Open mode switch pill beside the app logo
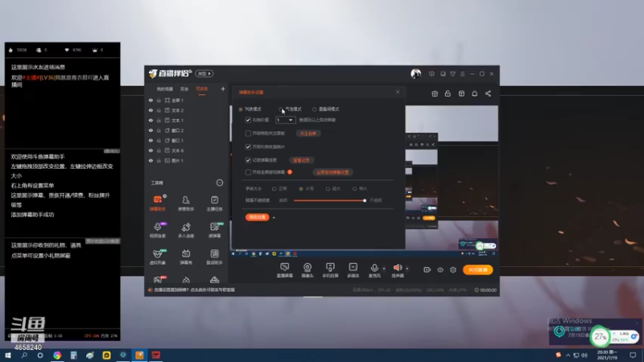Viewport: 644px width, 362px height. point(204,73)
